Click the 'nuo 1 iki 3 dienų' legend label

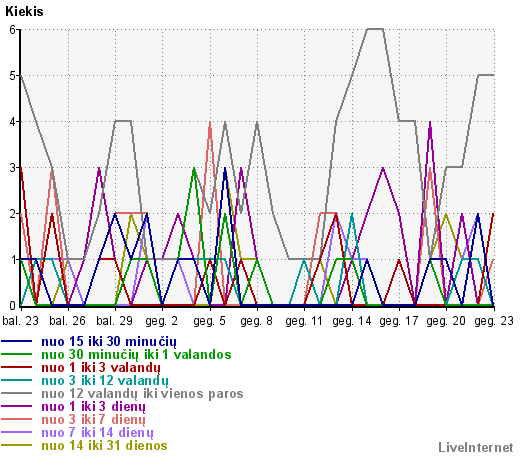click(93, 407)
